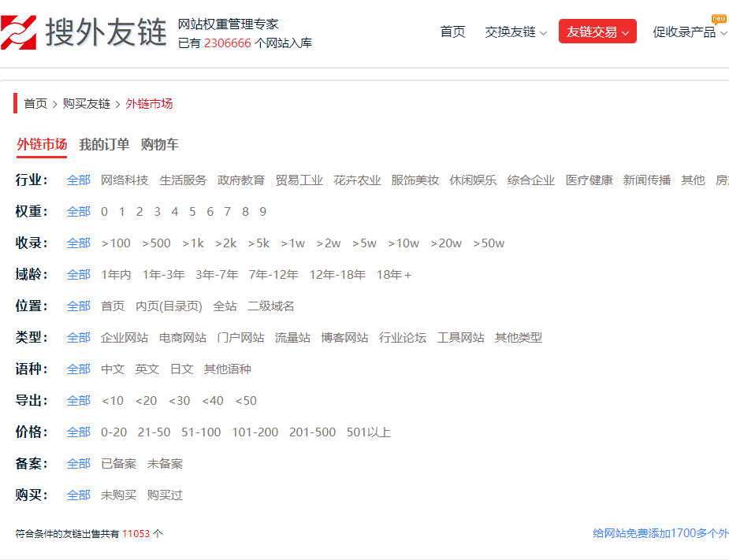Filter price by 501以上
This screenshot has width=729, height=560.
[369, 432]
